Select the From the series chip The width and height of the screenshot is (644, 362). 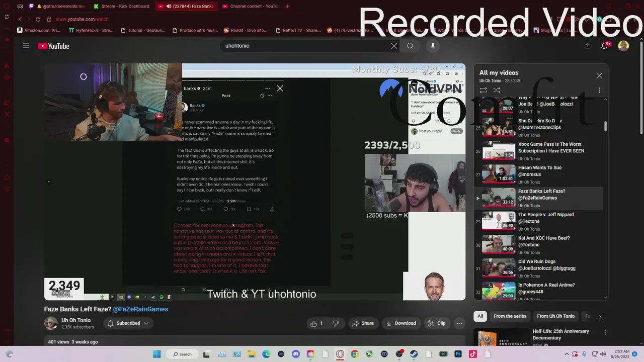tap(510, 316)
